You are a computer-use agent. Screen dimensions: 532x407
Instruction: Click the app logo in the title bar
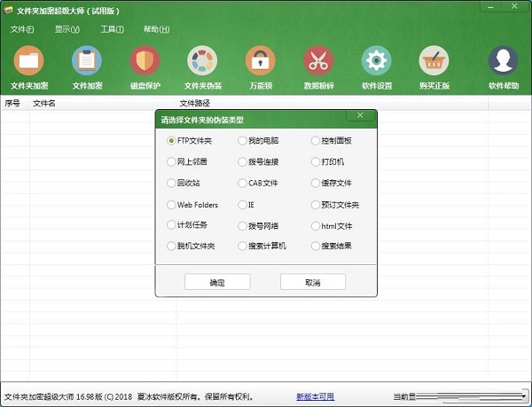coord(8,11)
